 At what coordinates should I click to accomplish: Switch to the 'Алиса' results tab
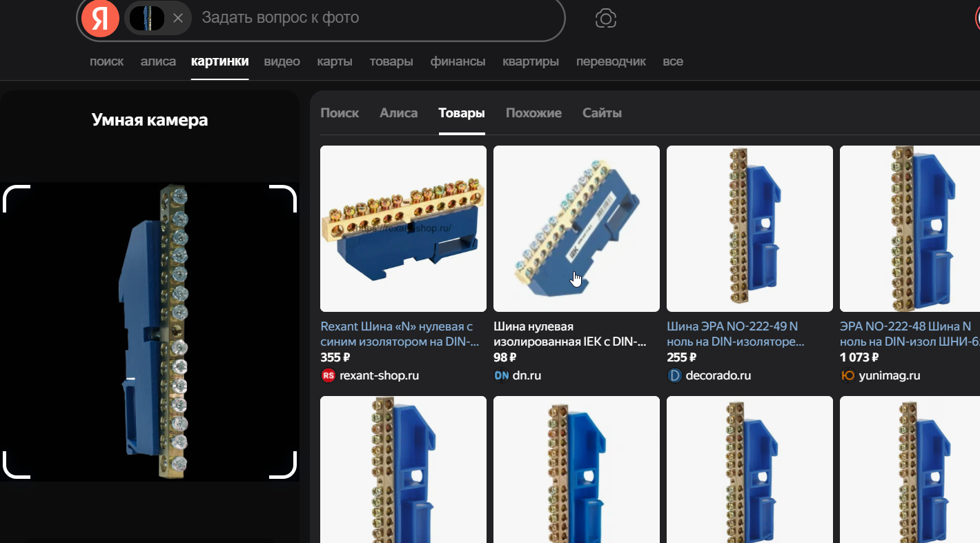coord(399,113)
